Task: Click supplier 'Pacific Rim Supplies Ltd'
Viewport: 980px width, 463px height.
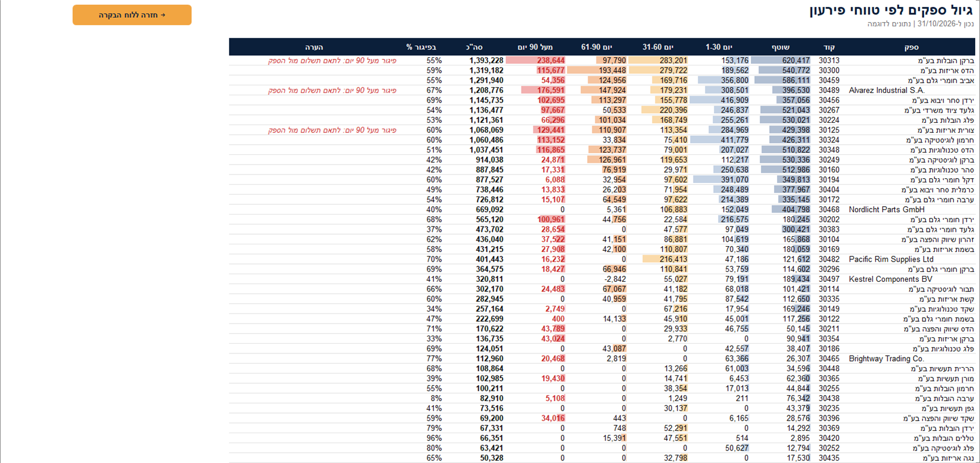Action: tap(891, 259)
